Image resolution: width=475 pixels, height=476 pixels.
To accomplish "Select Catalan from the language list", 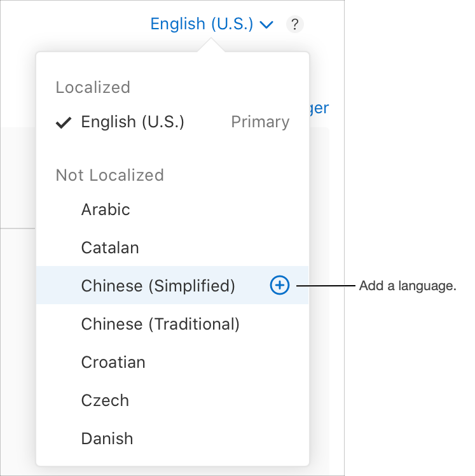I will (110, 248).
